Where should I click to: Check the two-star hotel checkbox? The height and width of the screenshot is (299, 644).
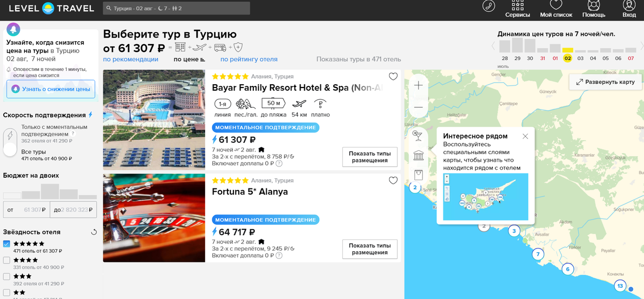point(6,293)
